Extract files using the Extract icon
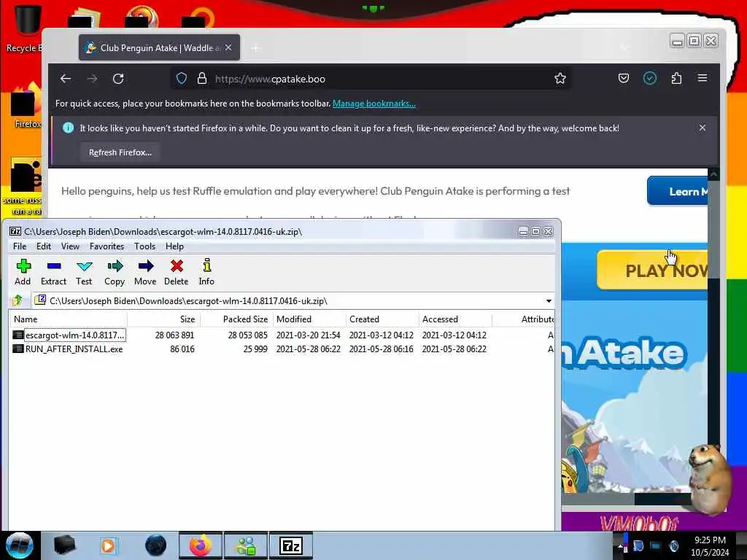The image size is (747, 560). coord(53,273)
